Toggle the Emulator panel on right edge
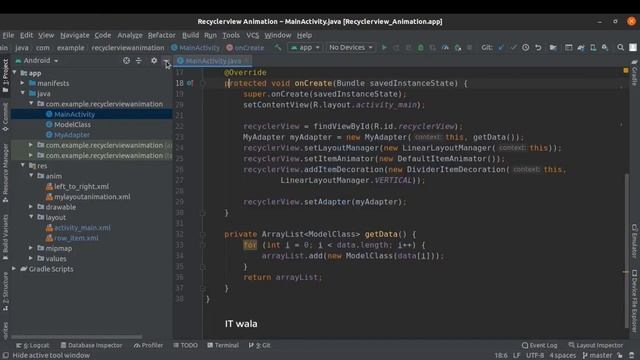Image resolution: width=640 pixels, height=360 pixels. 635,241
